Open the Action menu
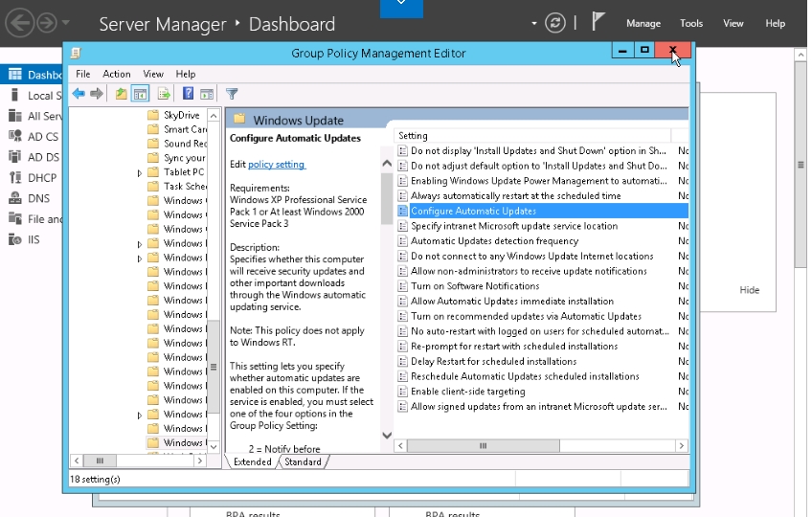 pos(117,74)
